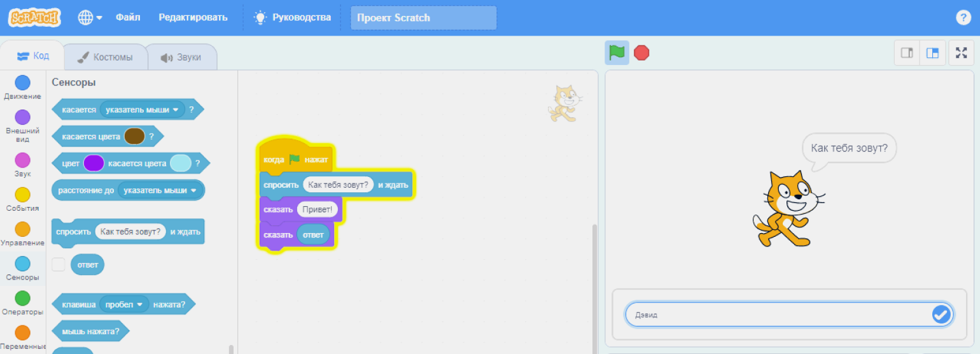Run project with the green flag button
The image size is (980, 354).
click(x=617, y=52)
